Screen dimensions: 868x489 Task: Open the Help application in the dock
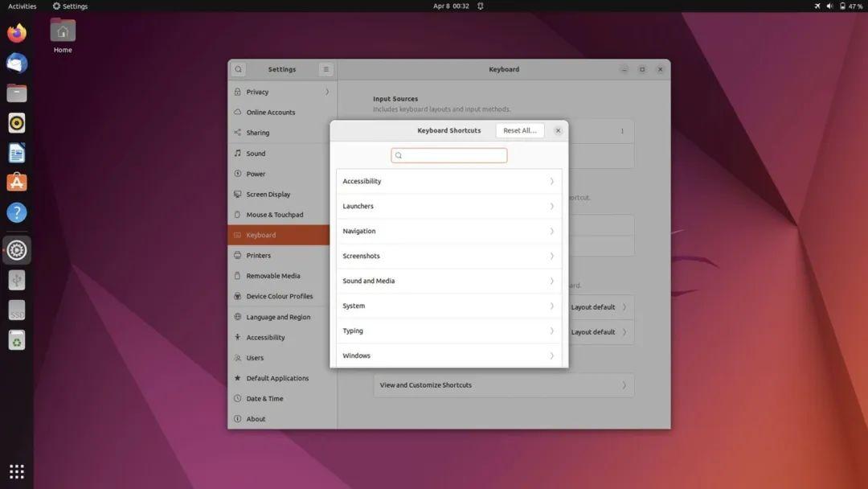point(16,212)
